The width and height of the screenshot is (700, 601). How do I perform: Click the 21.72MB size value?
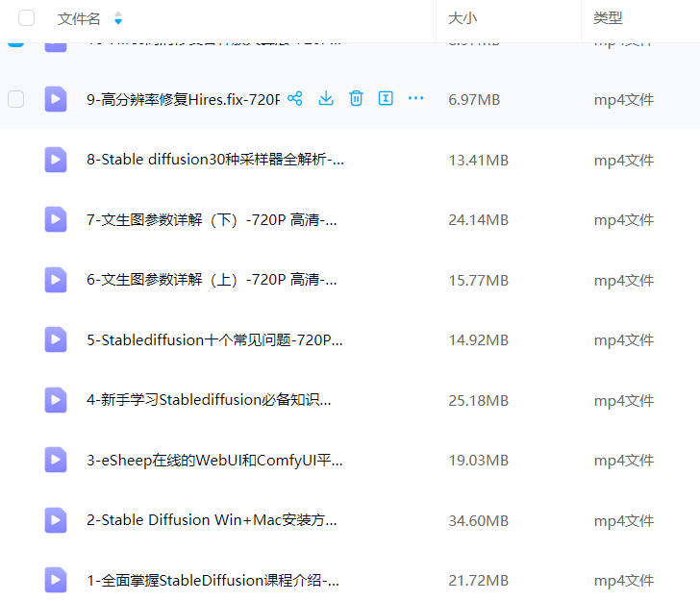479,581
